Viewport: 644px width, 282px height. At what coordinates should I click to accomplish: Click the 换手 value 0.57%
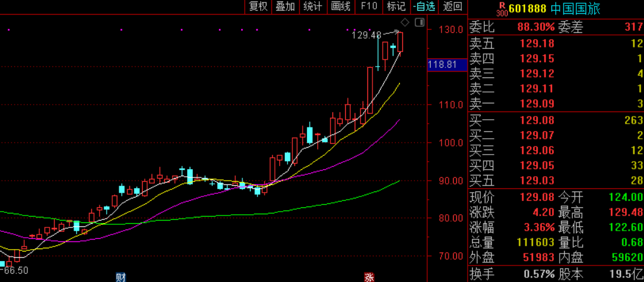coord(539,274)
